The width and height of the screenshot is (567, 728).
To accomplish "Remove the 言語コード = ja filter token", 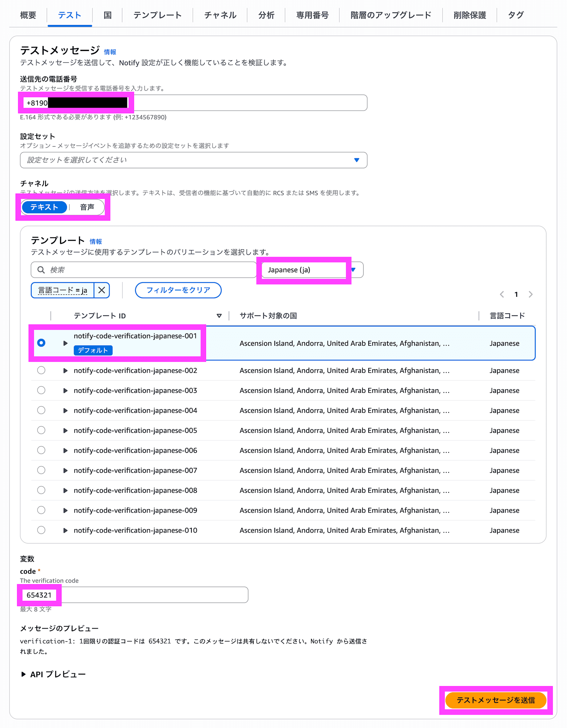I will 102,290.
